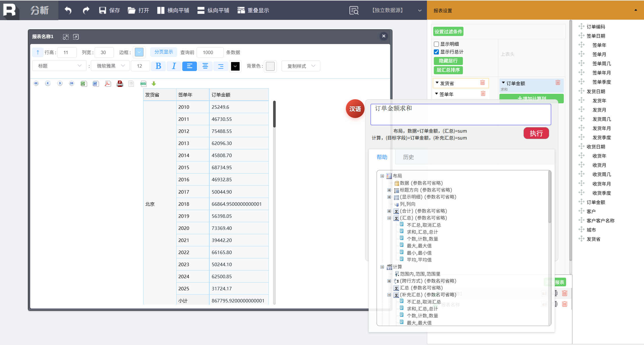
Task: Toggle 分页显示 pagination button
Action: click(x=164, y=52)
